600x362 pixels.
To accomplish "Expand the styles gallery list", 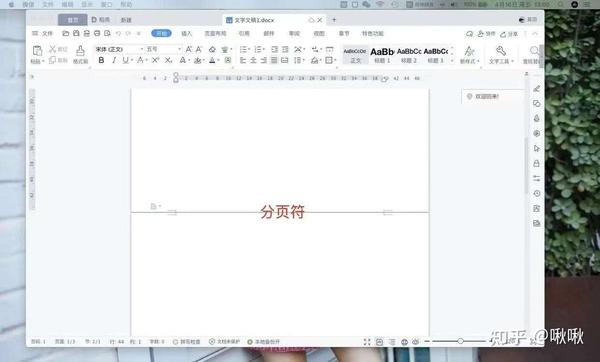I will 452,60.
